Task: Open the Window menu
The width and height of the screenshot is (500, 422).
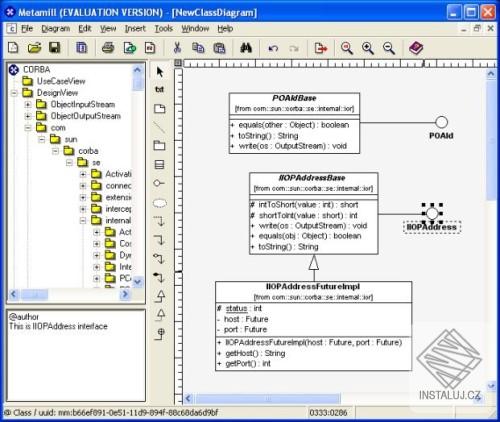Action: (x=195, y=29)
